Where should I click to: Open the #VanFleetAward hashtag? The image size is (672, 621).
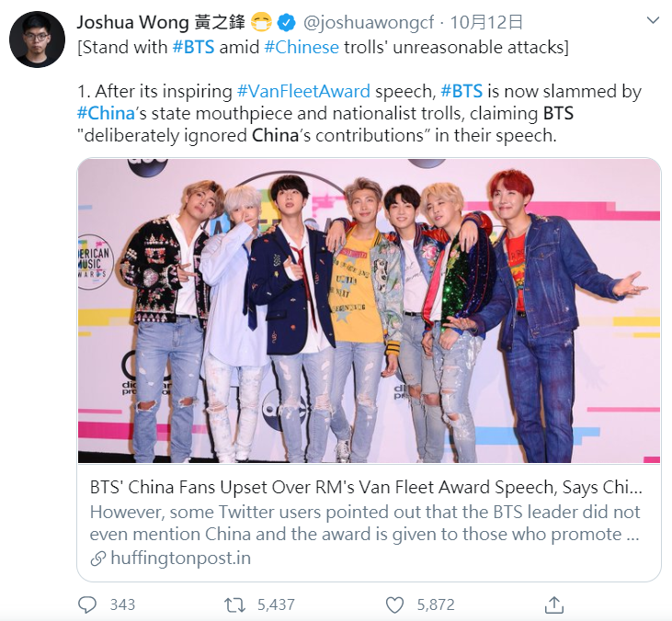tap(303, 91)
